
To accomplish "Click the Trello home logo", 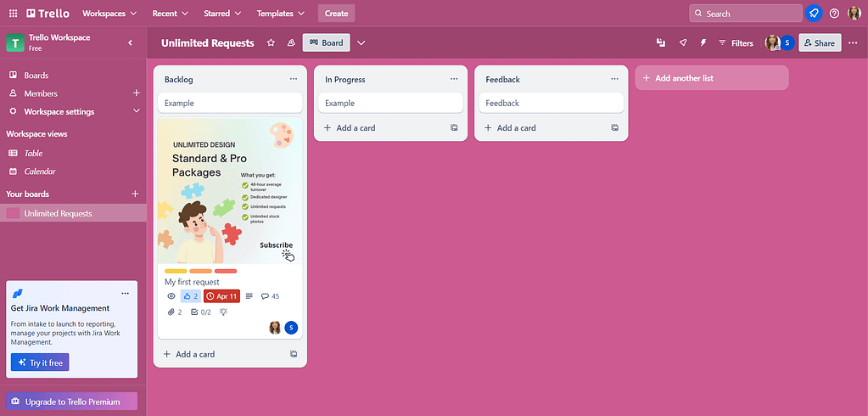I will [x=48, y=14].
